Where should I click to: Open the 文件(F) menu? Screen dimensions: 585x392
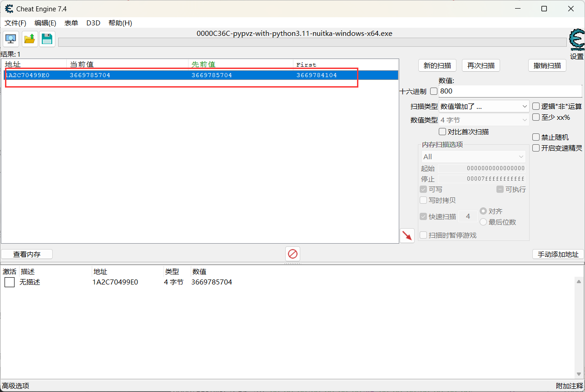(15, 23)
